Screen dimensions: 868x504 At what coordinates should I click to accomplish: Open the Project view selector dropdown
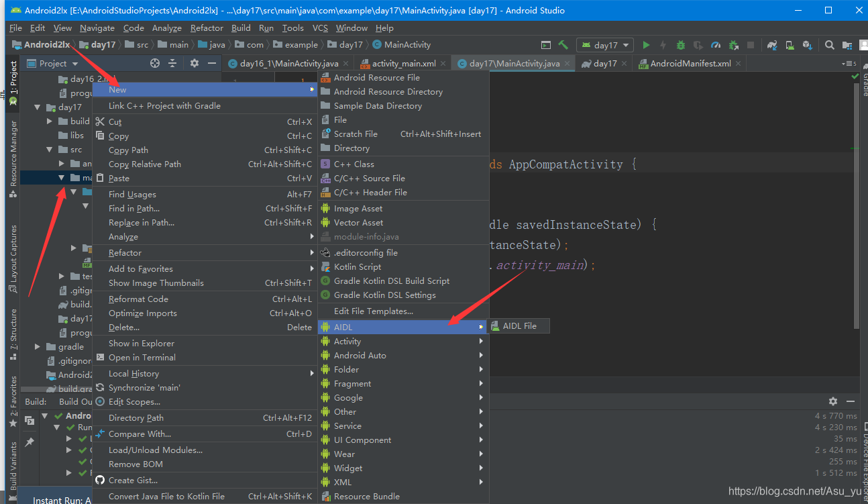[53, 63]
